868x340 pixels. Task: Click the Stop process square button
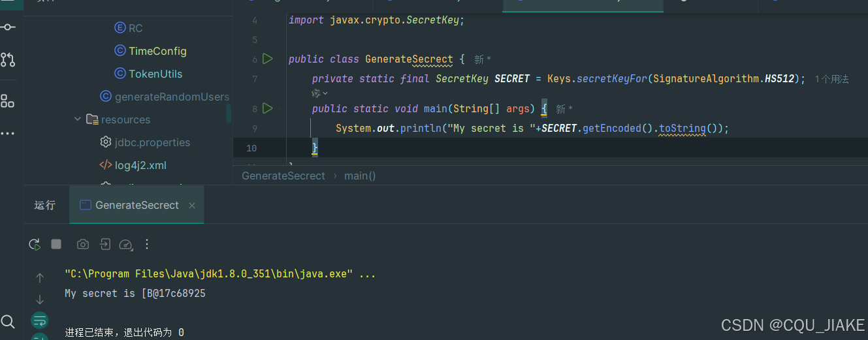pos(56,244)
